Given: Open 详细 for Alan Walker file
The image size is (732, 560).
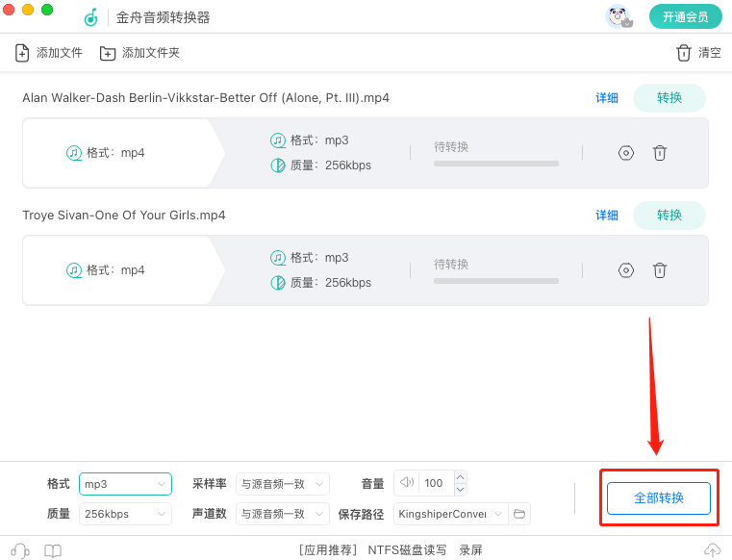Looking at the screenshot, I should coord(607,97).
